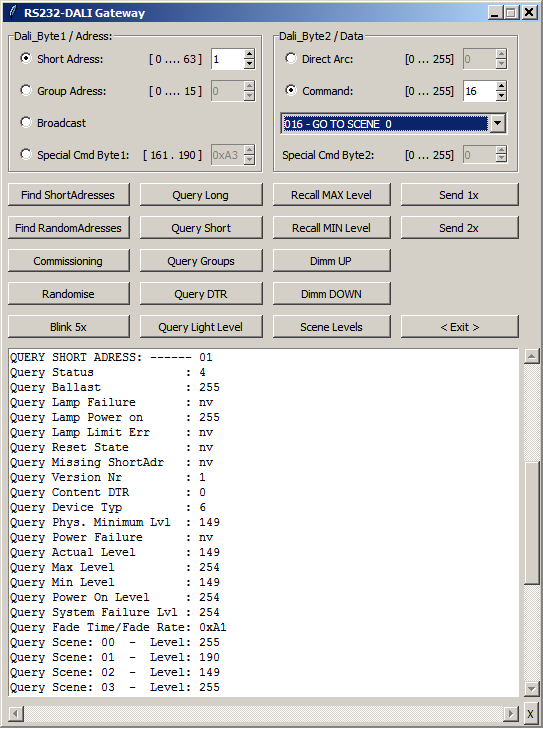Click the Dimm DOWN button
Viewport: 543px width, 729px height.
click(x=331, y=294)
